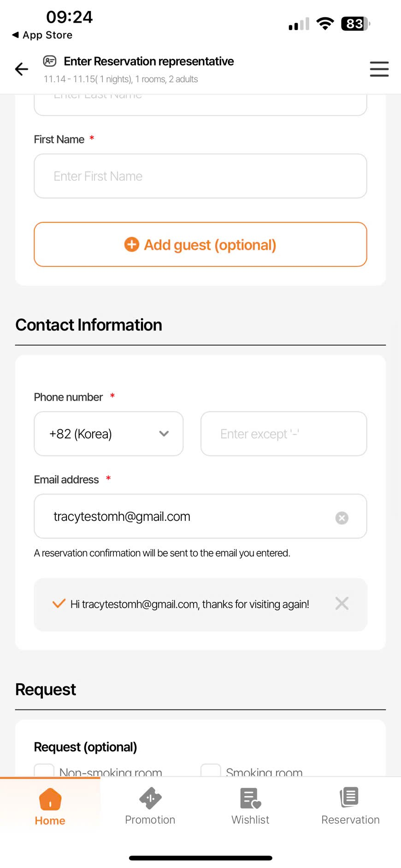Tap the Wishlist heart icon
Screen dimensions: 401x868
click(250, 798)
